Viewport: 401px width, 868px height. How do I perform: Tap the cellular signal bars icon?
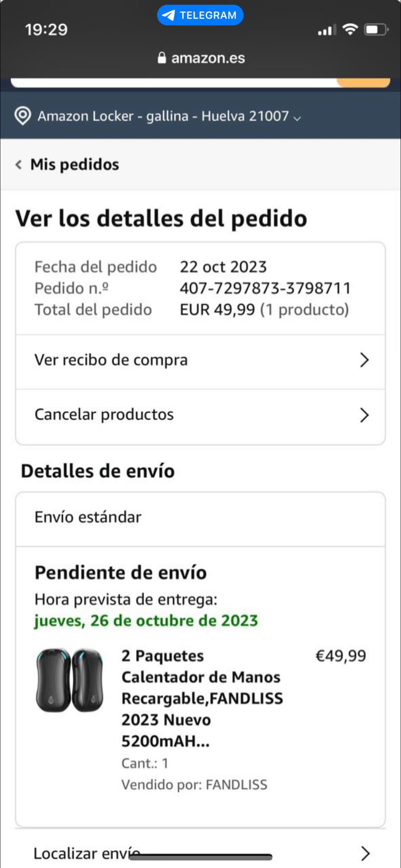(x=327, y=30)
